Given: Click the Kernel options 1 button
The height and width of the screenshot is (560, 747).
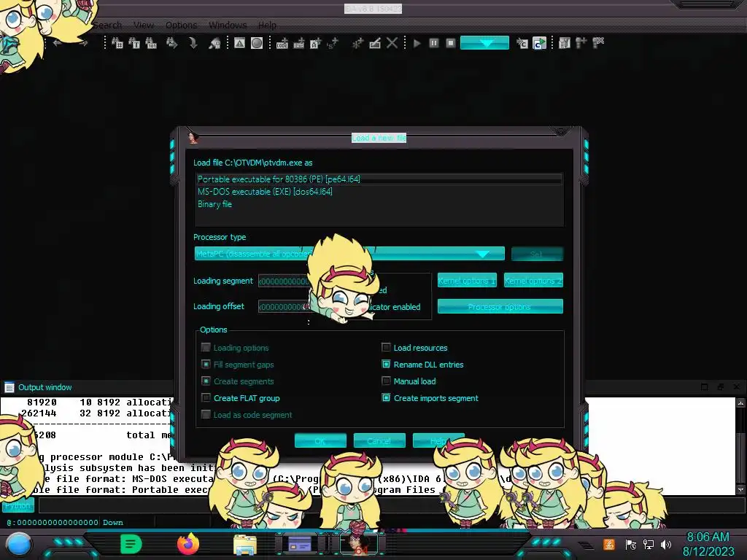Looking at the screenshot, I should point(467,281).
